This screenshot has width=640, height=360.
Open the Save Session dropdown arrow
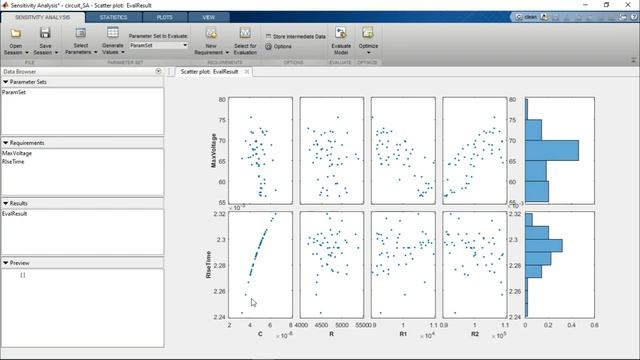[x=56, y=53]
